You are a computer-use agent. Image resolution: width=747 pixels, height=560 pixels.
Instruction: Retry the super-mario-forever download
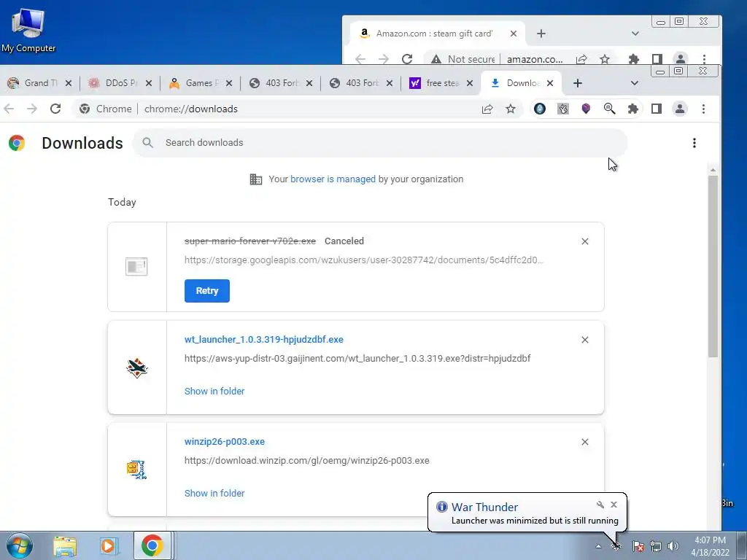[206, 290]
